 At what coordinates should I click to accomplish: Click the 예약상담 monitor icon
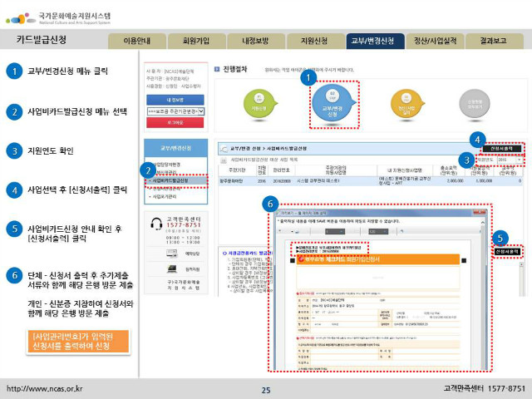click(172, 253)
